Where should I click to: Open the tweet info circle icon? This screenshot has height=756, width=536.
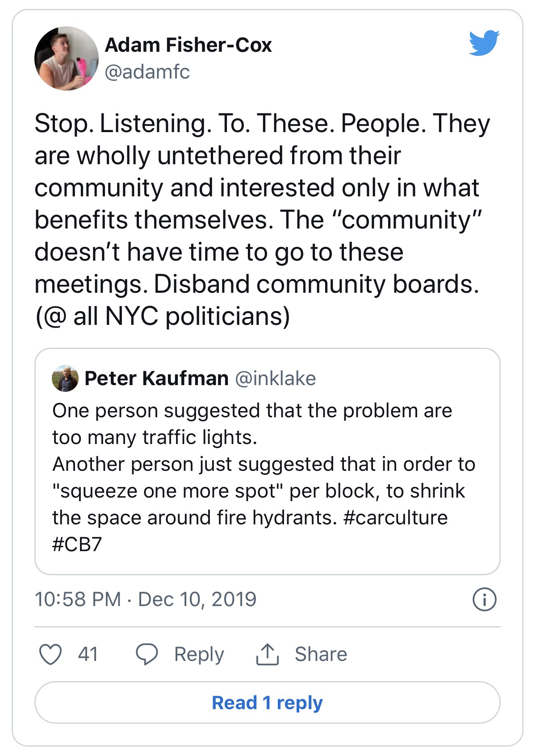coord(484,599)
